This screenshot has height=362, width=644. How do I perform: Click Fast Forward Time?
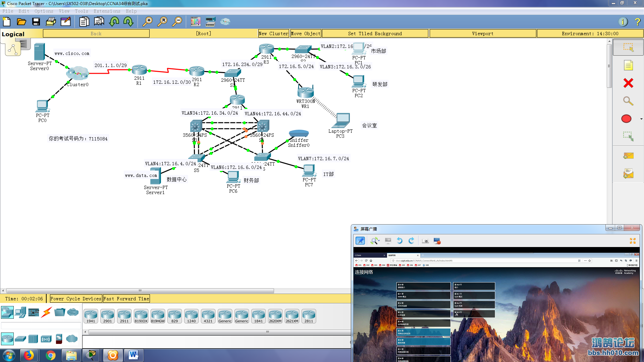[126, 299]
